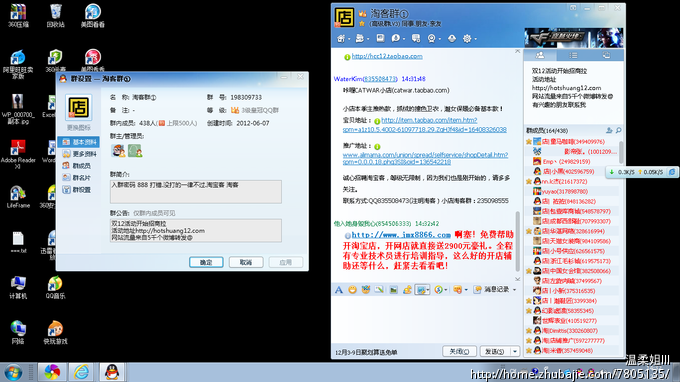The height and width of the screenshot is (382, 680).
Task: Open Internet Explorer from the taskbar
Action: [x=82, y=372]
